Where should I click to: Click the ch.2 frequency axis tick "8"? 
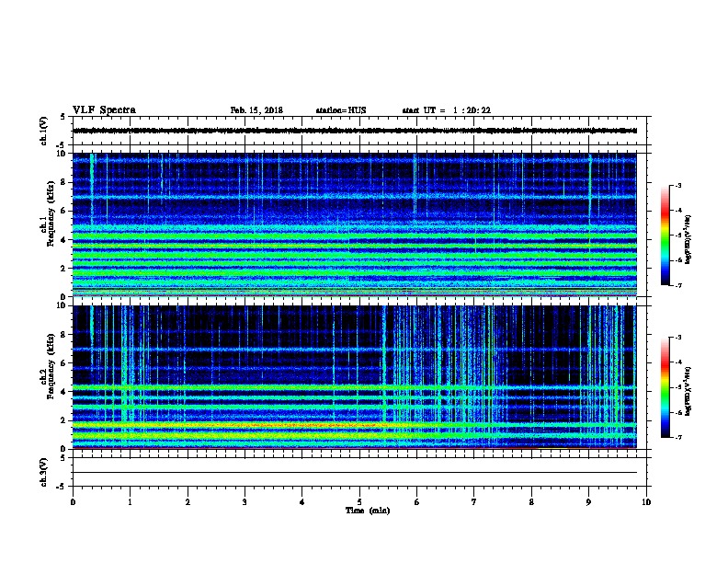[63, 334]
